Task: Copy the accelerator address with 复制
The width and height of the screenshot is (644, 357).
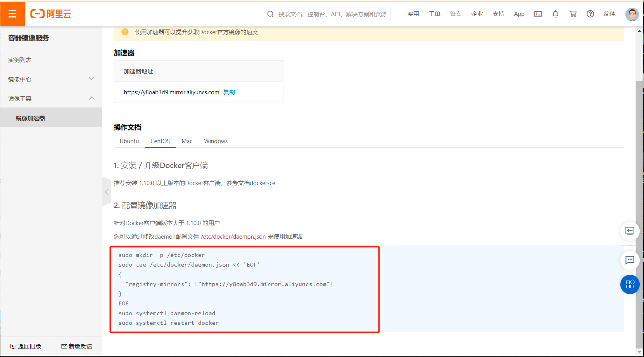Action: [229, 92]
